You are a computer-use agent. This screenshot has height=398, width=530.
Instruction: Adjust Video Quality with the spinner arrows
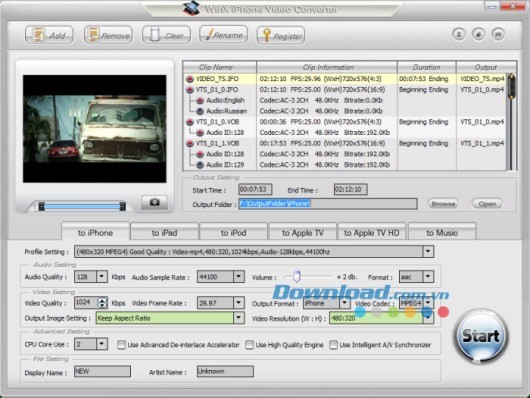[102, 303]
